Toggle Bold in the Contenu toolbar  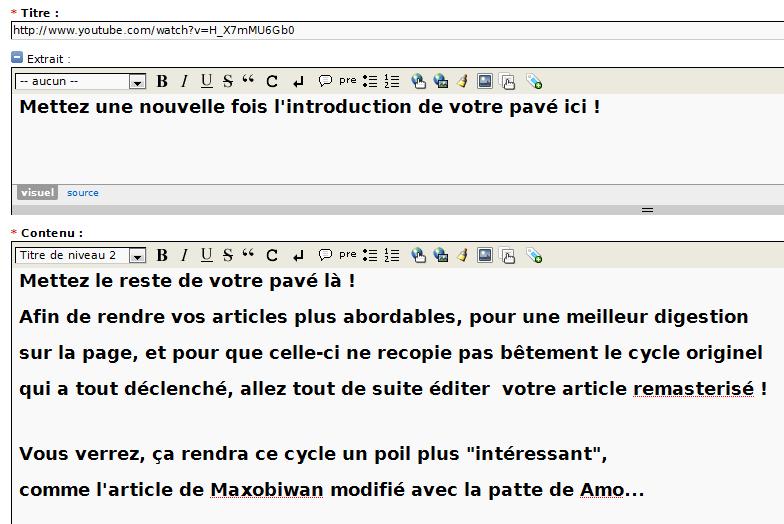click(x=162, y=255)
